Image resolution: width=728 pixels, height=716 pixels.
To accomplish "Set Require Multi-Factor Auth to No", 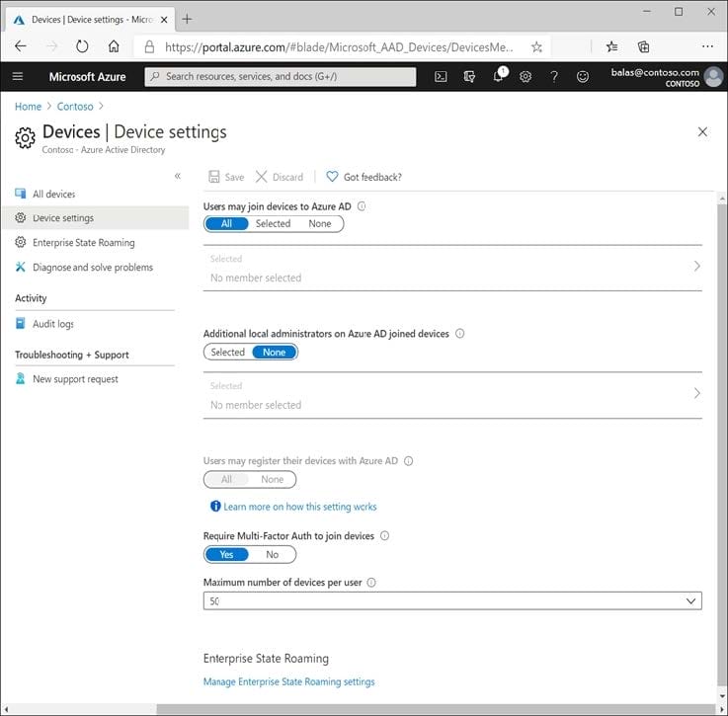I will coord(272,555).
